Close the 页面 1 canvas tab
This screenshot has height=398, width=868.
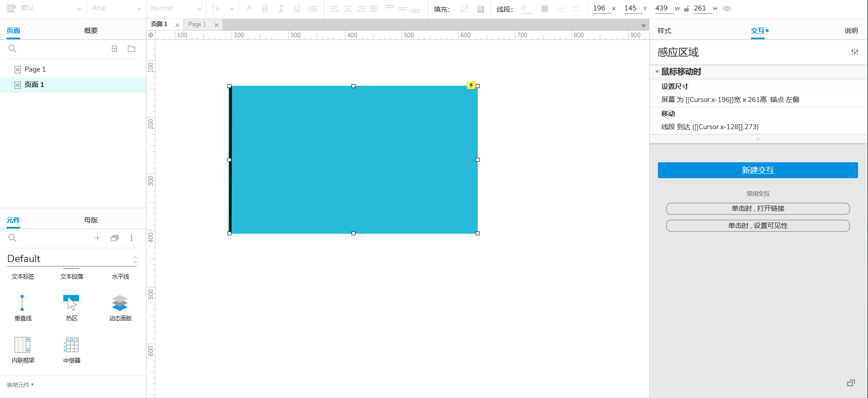pos(177,25)
